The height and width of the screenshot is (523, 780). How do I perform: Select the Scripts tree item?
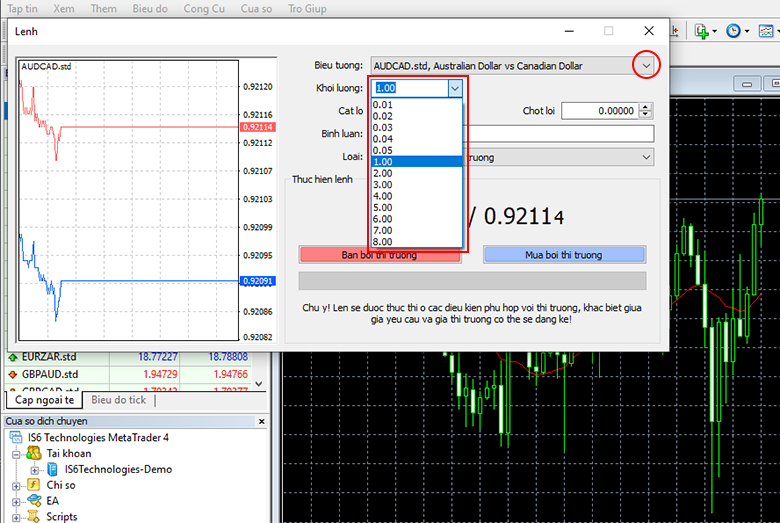62,517
